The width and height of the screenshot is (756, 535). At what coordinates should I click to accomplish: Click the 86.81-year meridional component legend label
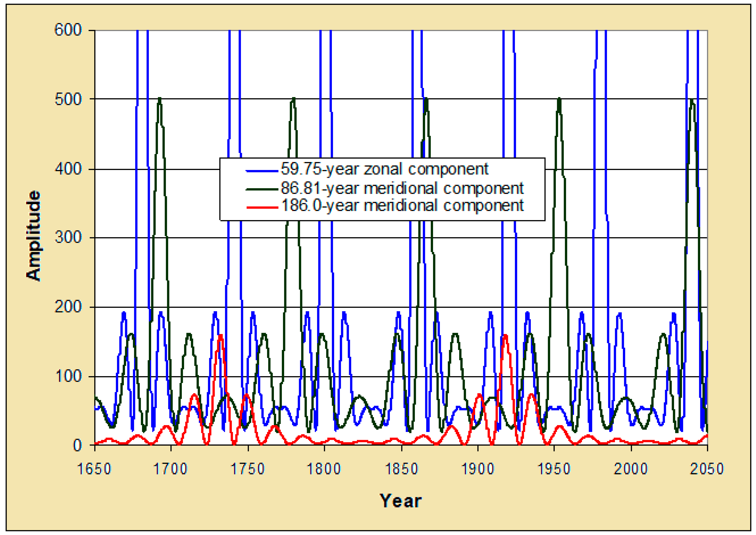pyautogui.click(x=402, y=189)
